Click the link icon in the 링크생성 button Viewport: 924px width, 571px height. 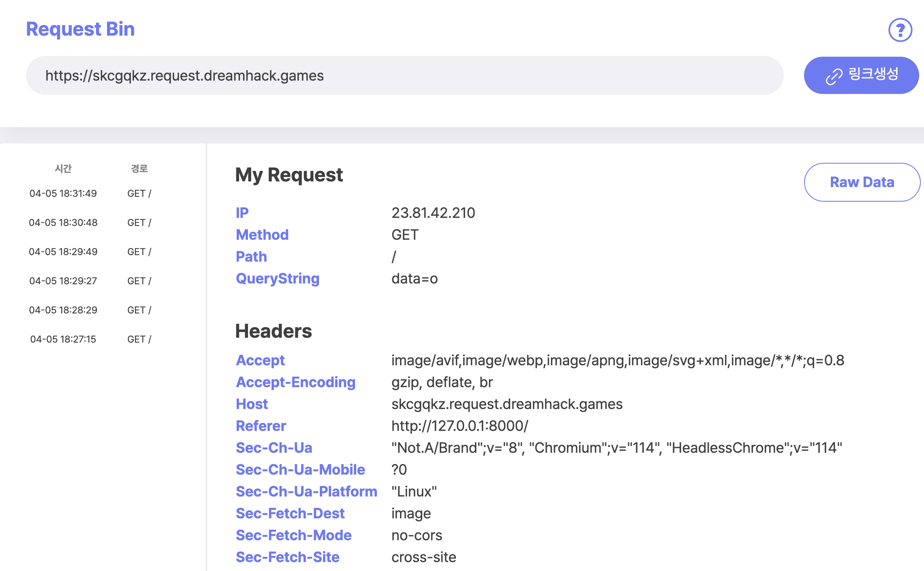click(834, 76)
